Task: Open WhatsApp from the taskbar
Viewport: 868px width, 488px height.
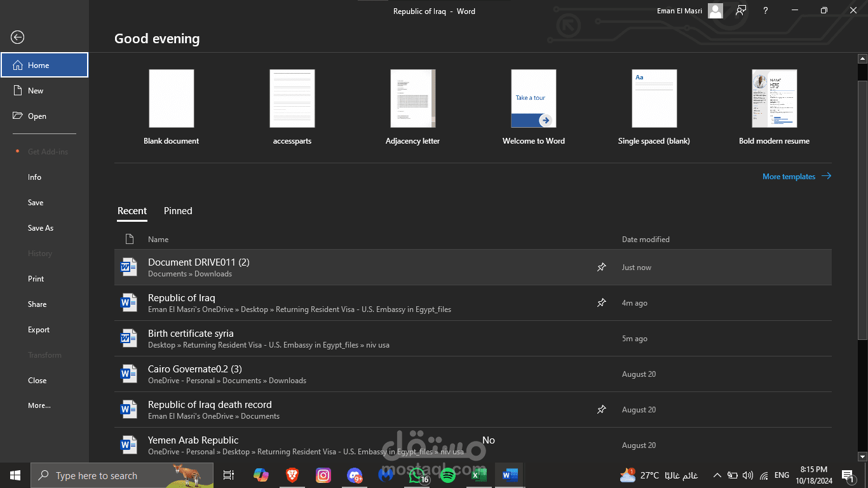Action: click(x=417, y=475)
